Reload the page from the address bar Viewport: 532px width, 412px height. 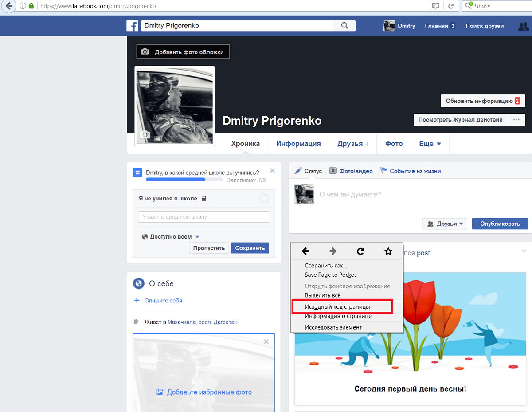[x=451, y=6]
